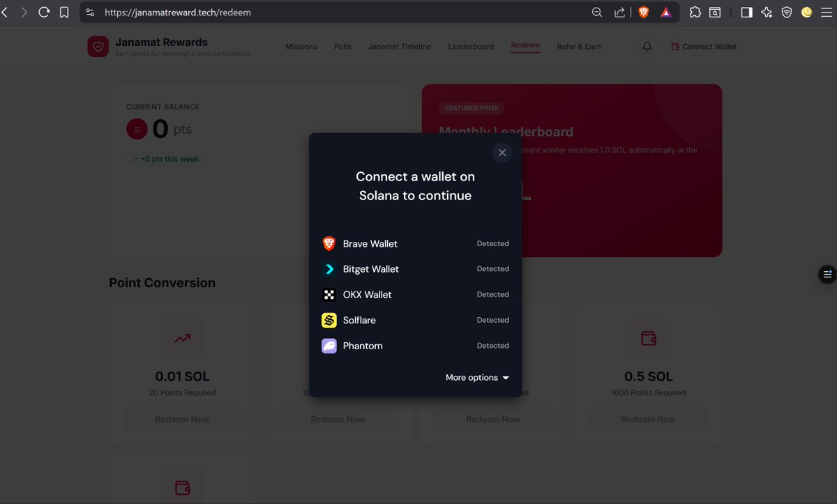Click the Detected status beside Phantom
Image resolution: width=837 pixels, height=504 pixels.
pyautogui.click(x=493, y=346)
